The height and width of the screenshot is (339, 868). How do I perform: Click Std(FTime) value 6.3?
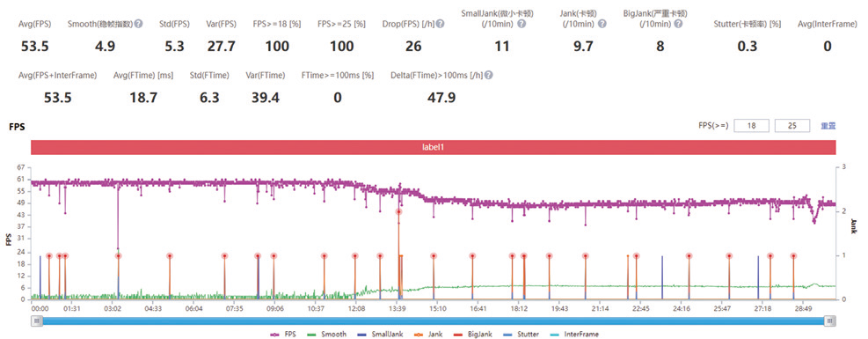(x=208, y=98)
